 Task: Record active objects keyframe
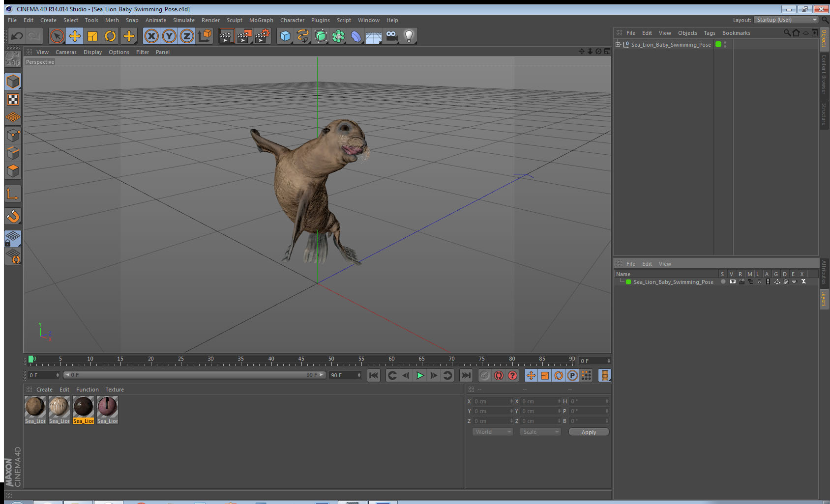tap(485, 375)
